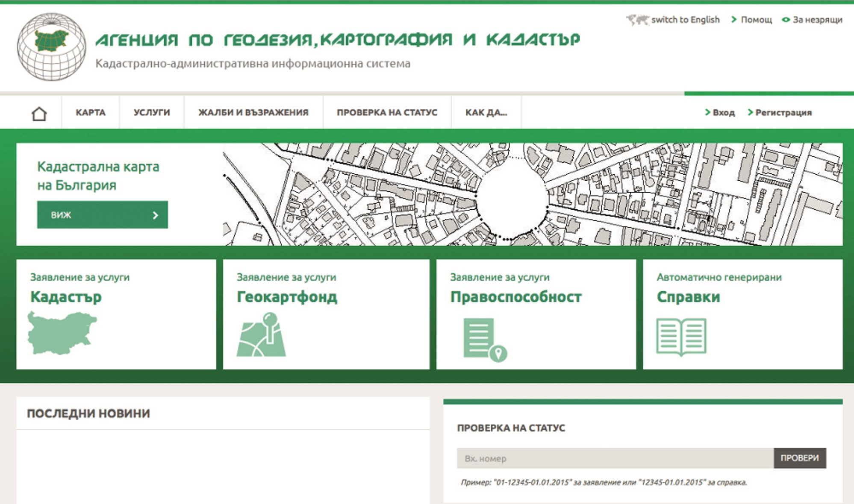Expand the КАК ДА... menu
Image resolution: width=854 pixels, height=504 pixels.
click(486, 112)
